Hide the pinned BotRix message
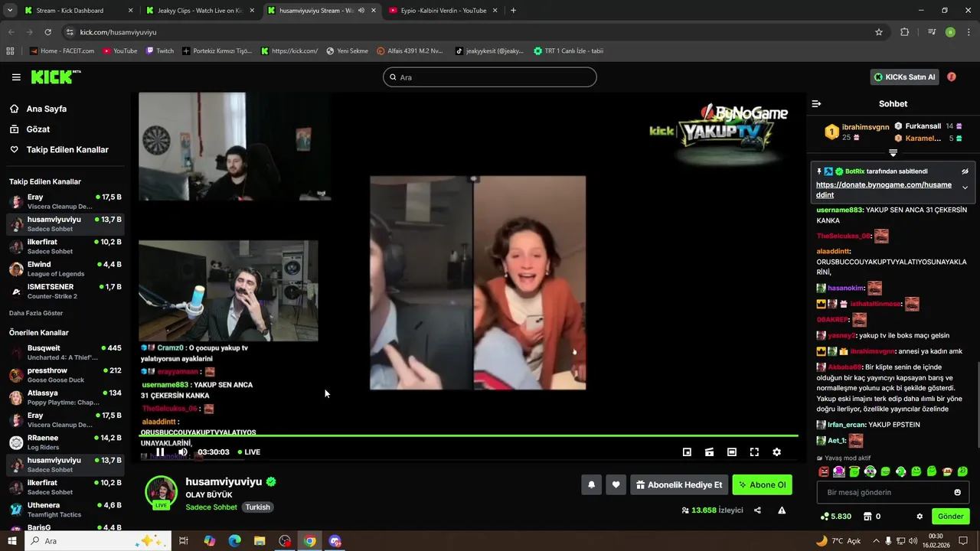Viewport: 980px width, 551px height. pos(965,171)
